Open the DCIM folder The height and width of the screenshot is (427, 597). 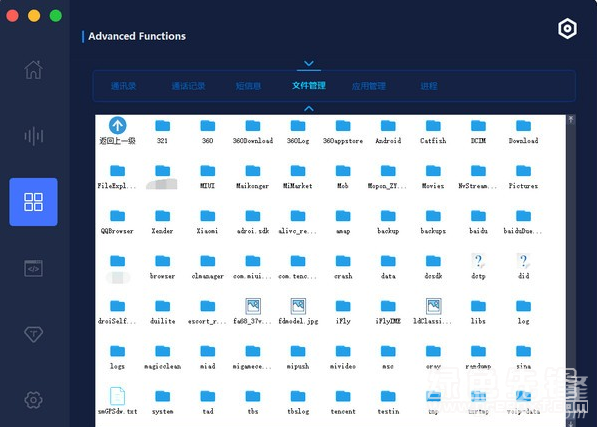478,131
